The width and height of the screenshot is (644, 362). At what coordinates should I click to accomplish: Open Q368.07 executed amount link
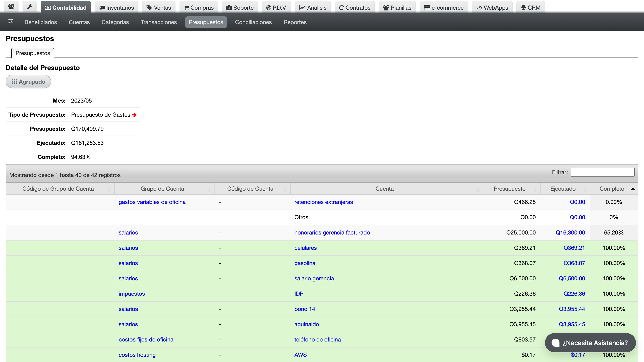574,263
